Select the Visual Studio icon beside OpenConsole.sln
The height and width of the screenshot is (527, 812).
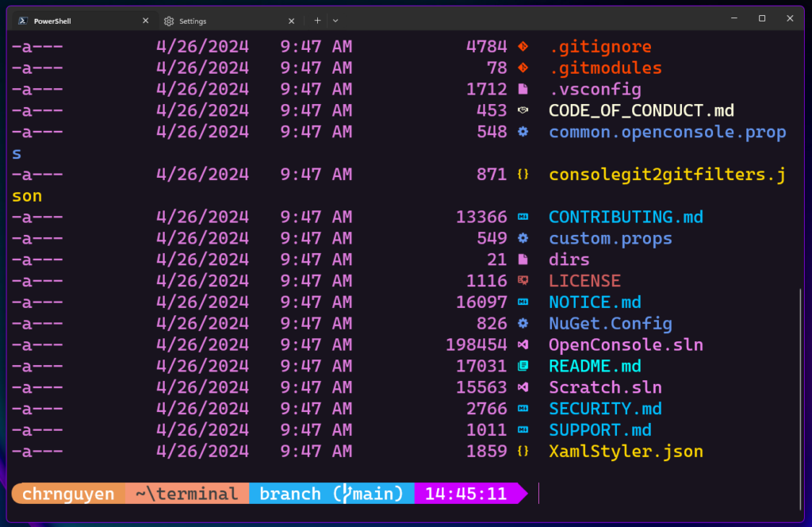(x=523, y=344)
